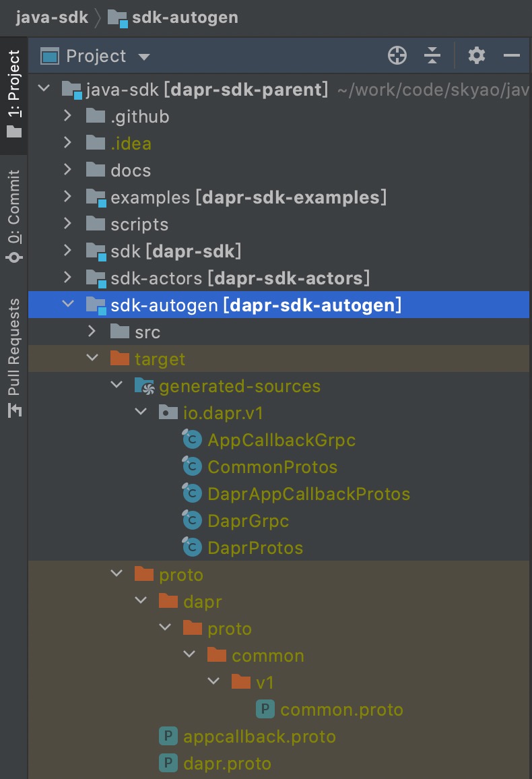Expand the sdk-actors module
This screenshot has height=779, width=532.
tap(67, 277)
